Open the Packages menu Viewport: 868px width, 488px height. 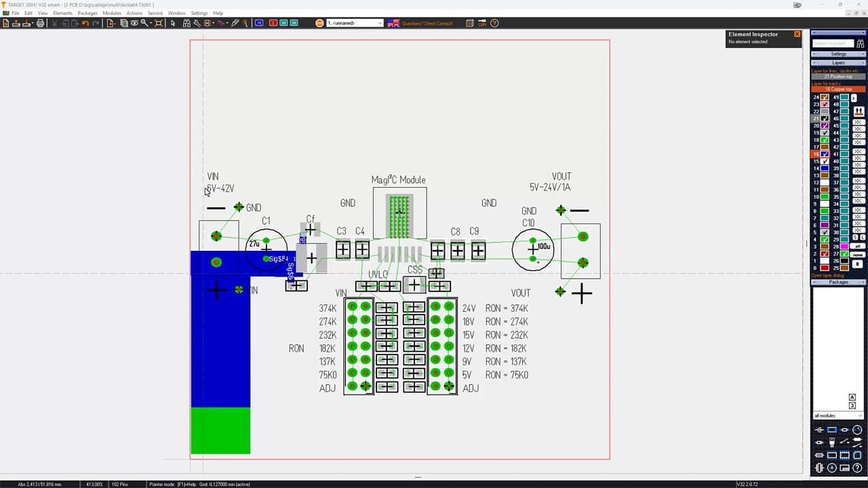point(87,13)
